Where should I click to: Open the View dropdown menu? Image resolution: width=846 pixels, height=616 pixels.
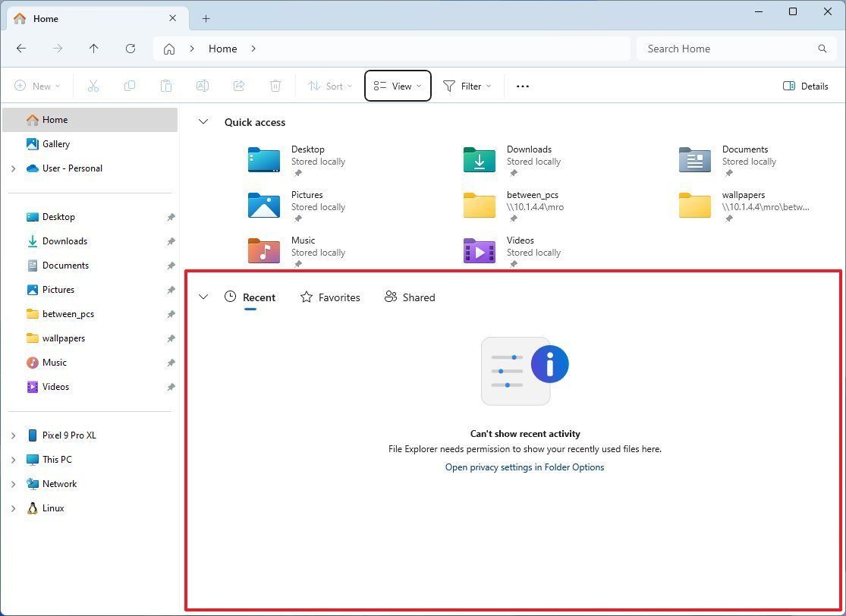pos(398,86)
